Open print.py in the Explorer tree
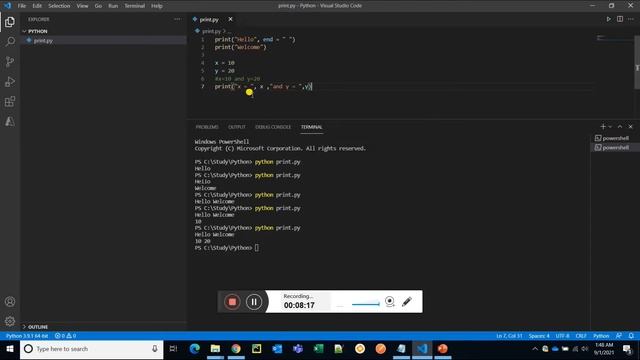640x360 pixels. [43, 41]
